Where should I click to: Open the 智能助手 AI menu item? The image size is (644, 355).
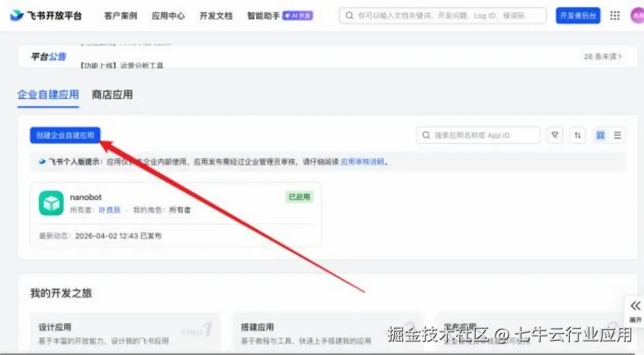coord(280,16)
